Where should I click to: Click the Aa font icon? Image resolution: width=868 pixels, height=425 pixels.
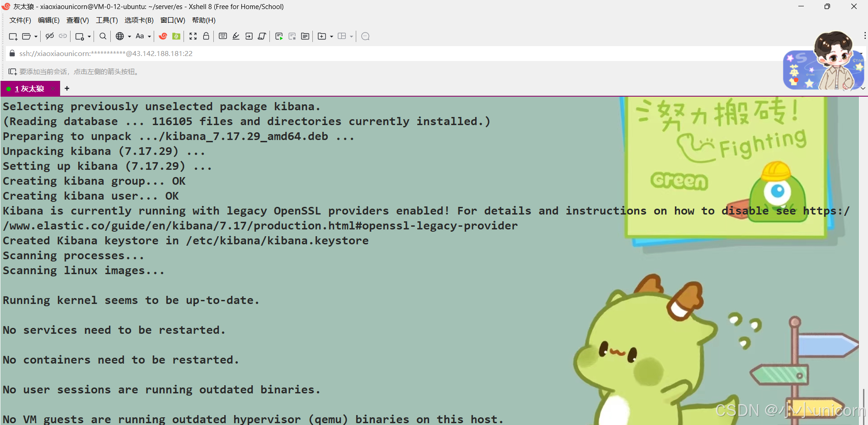pyautogui.click(x=140, y=36)
